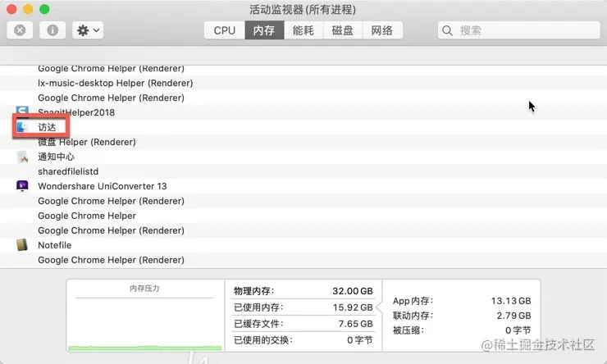Screen dimensions: 607x364
Task: Click the Wondershare UniConverter 13 icon
Action: (22, 186)
